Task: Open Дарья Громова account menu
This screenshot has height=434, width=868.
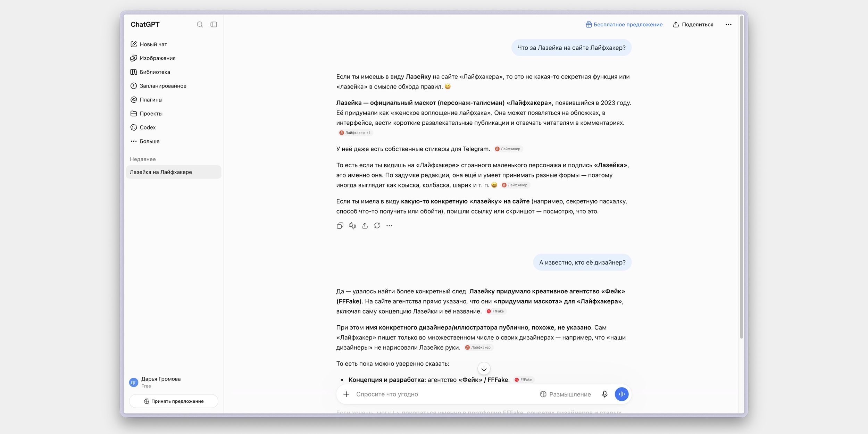Action: coord(173,382)
